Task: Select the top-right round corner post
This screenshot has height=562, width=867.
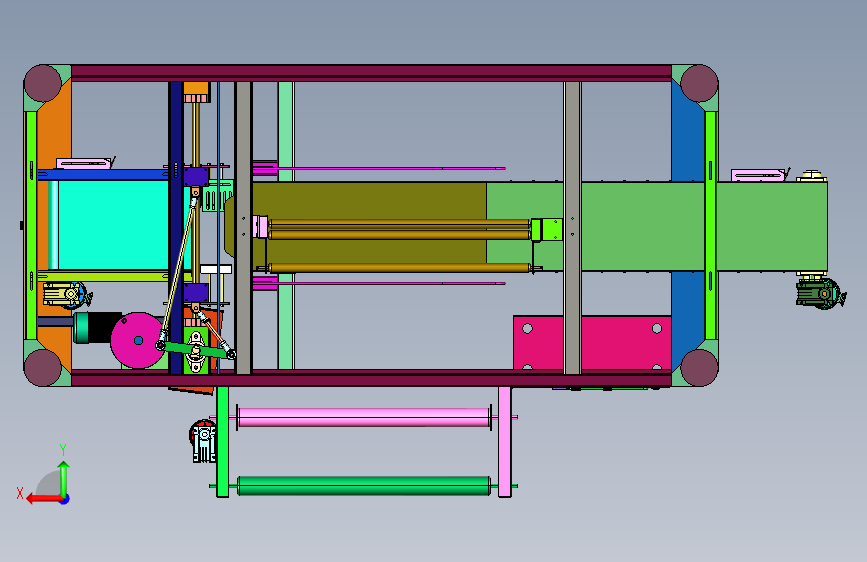Action: pyautogui.click(x=699, y=84)
